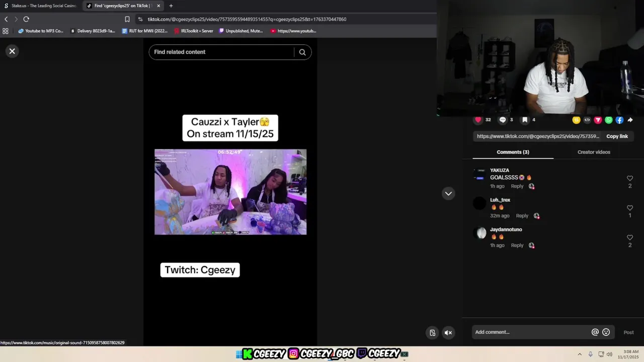
Task: Click the tiktok.com address bar URL
Action: pos(247,19)
